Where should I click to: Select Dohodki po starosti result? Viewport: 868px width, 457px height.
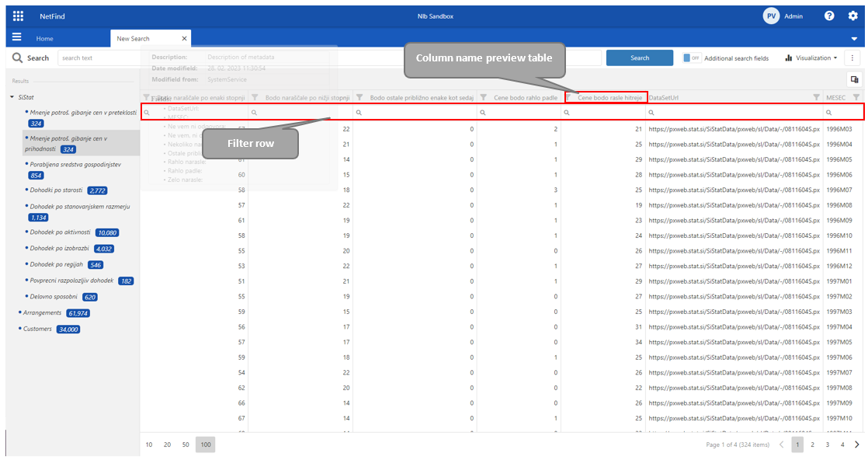[x=57, y=190]
